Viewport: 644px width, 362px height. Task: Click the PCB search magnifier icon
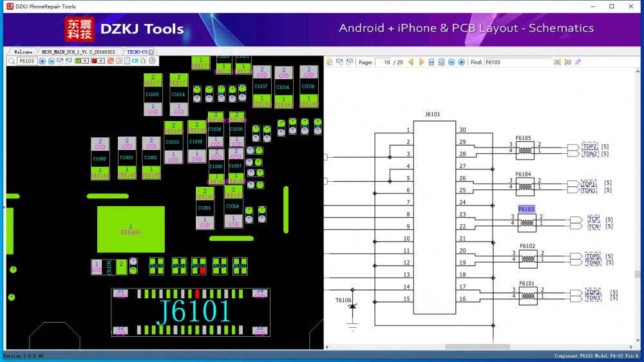12,61
